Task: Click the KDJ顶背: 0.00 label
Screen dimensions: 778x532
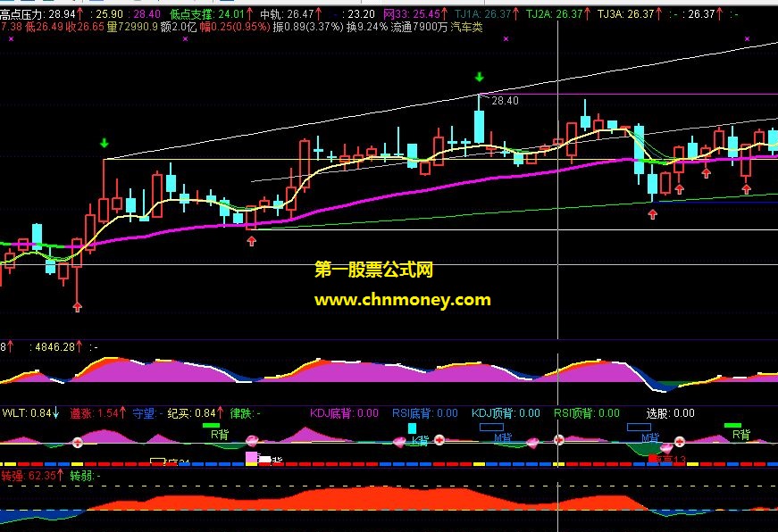Action: click(x=506, y=413)
